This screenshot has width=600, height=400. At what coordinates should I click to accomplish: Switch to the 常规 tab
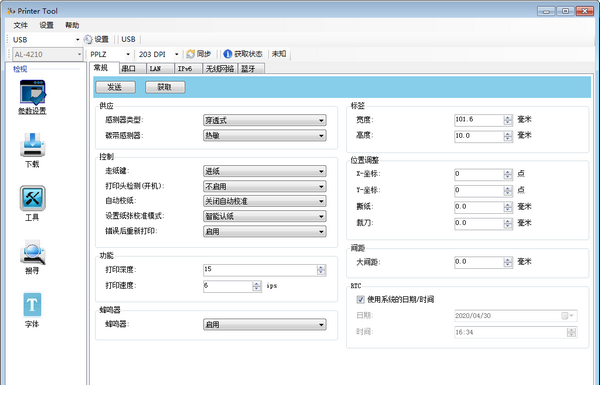click(x=104, y=68)
